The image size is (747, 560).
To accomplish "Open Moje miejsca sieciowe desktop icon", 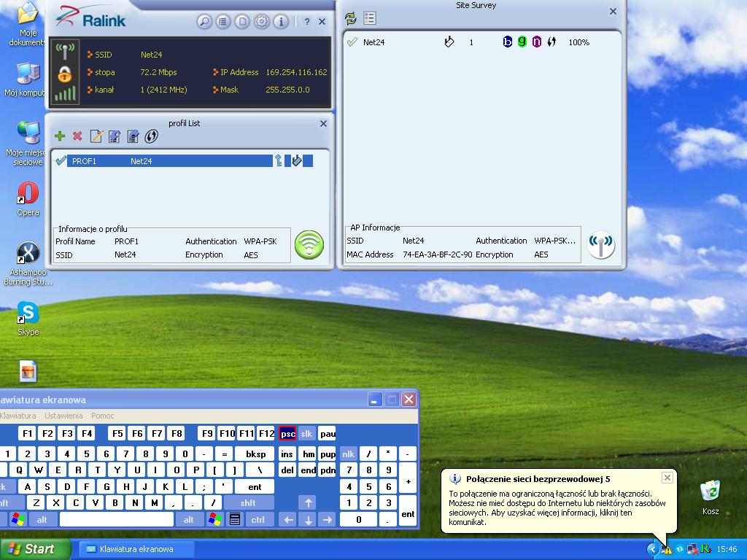I will coord(27,144).
